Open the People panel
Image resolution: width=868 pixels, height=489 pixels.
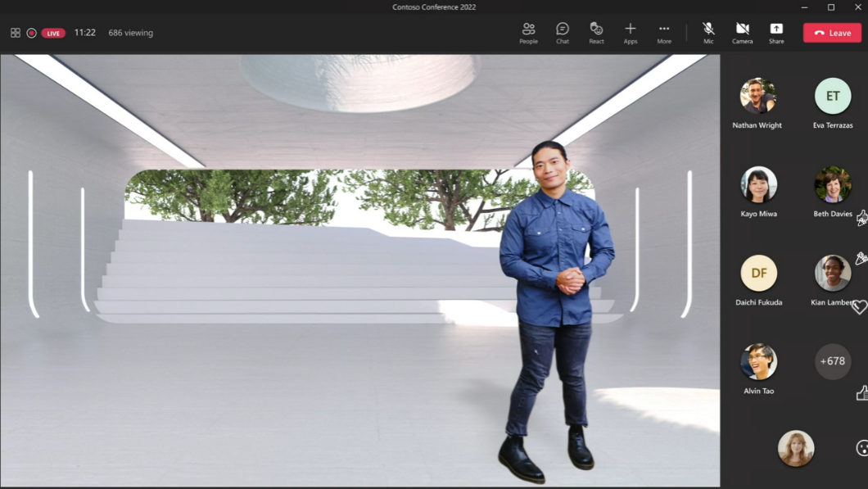(x=528, y=33)
